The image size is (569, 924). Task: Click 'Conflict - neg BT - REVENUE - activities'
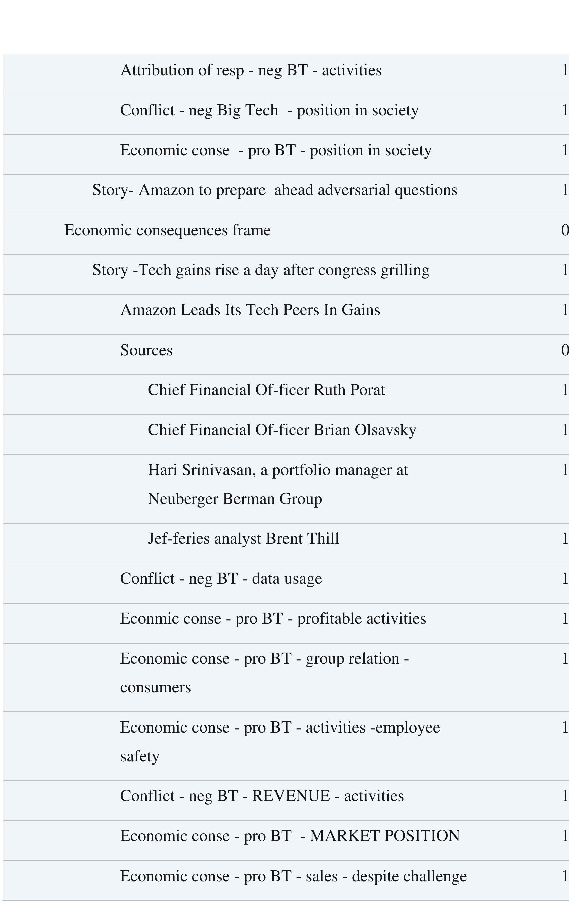(x=262, y=796)
